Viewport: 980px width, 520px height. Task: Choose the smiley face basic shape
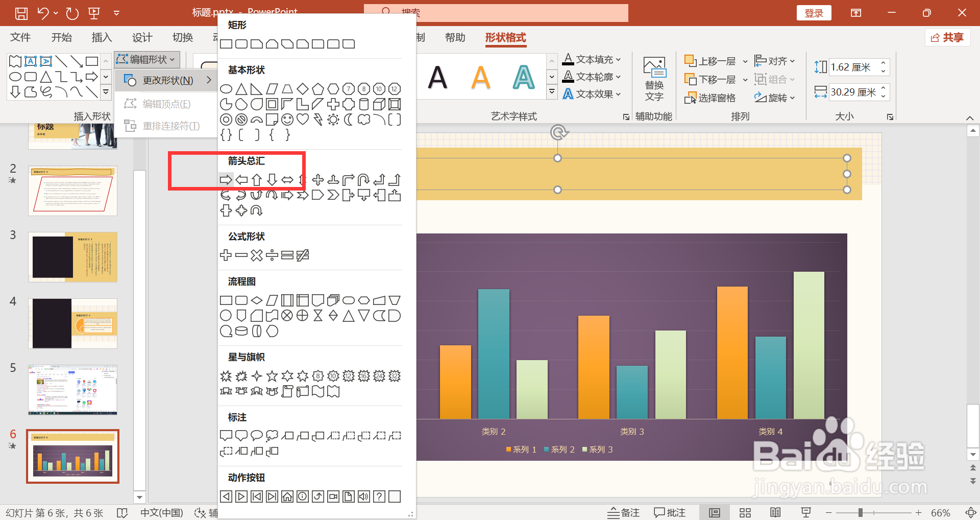(x=287, y=120)
